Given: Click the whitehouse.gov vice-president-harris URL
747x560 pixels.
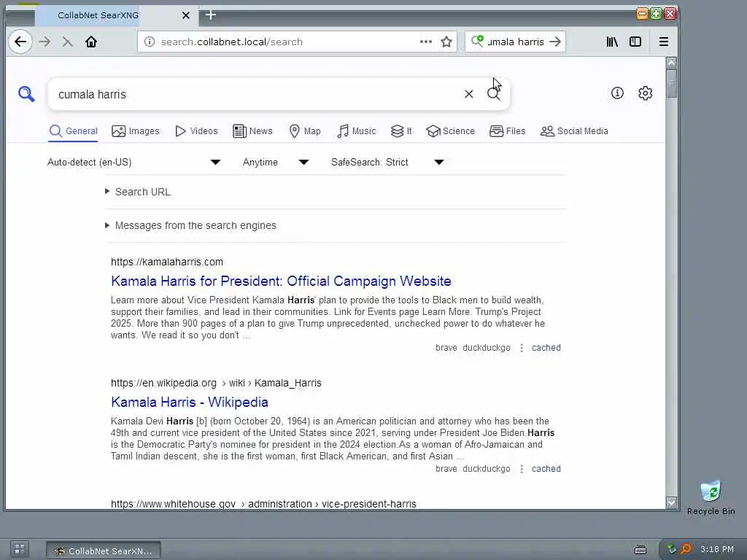Looking at the screenshot, I should pyautogui.click(x=263, y=505).
